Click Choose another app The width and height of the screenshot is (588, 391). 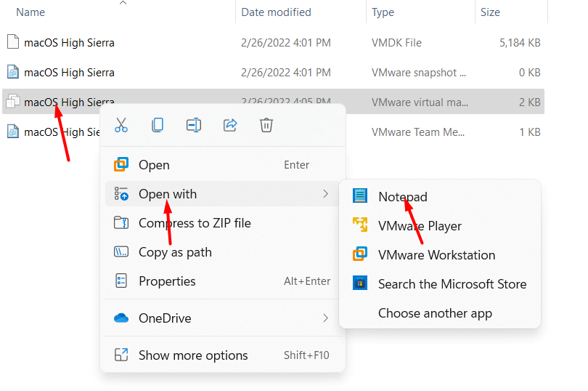tap(435, 313)
